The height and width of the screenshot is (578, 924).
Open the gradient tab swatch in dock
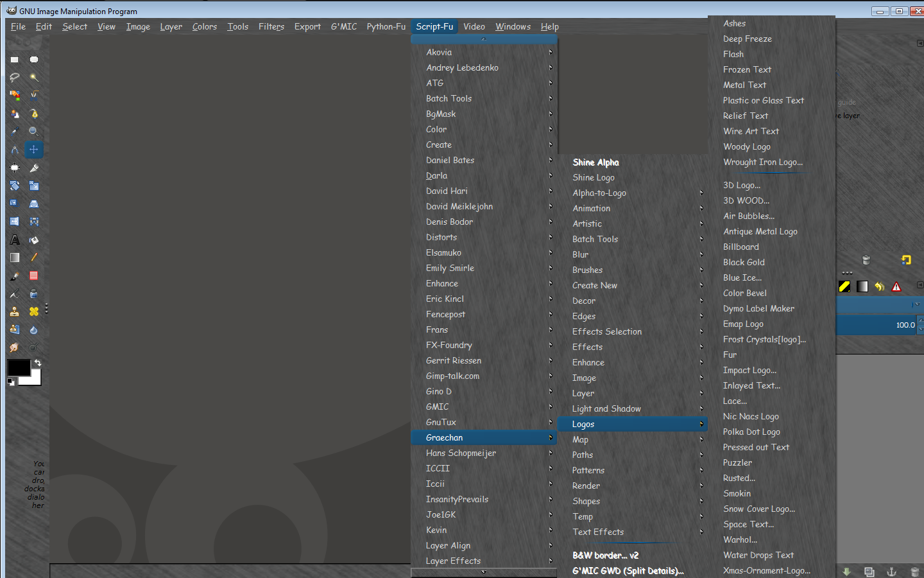pos(862,286)
